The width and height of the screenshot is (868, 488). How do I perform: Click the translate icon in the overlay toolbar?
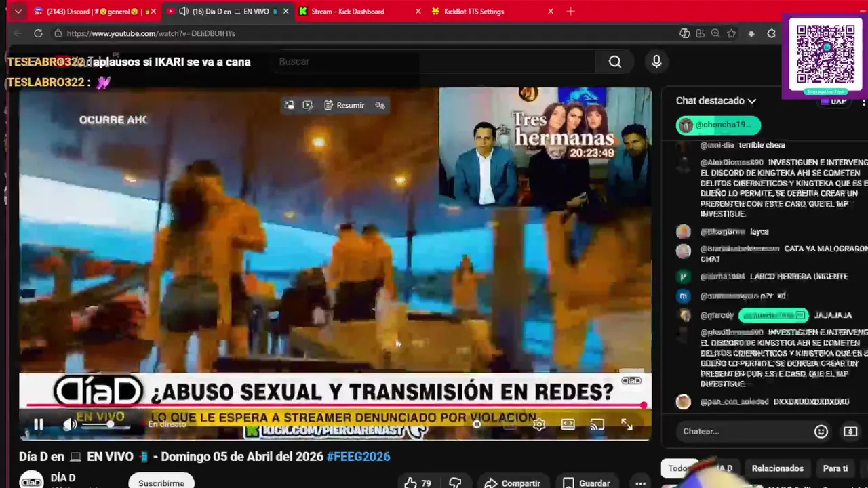pyautogui.click(x=380, y=105)
